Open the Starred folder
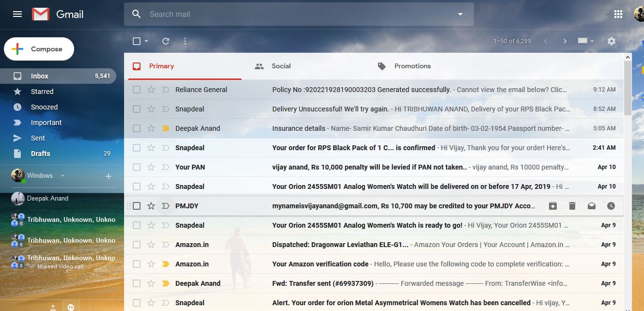Image resolution: width=644 pixels, height=311 pixels. (58, 92)
